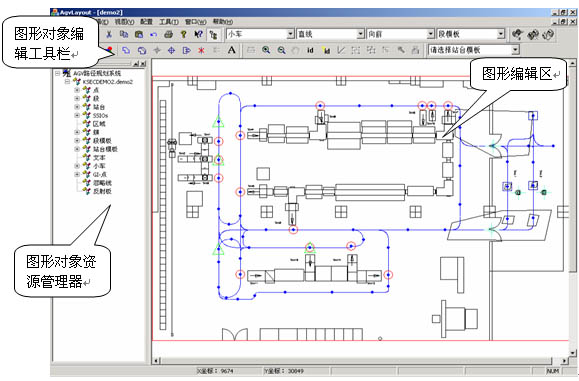Screen dimensions: 579x381
Task: Open the 工具(T) menu
Action: coord(169,22)
